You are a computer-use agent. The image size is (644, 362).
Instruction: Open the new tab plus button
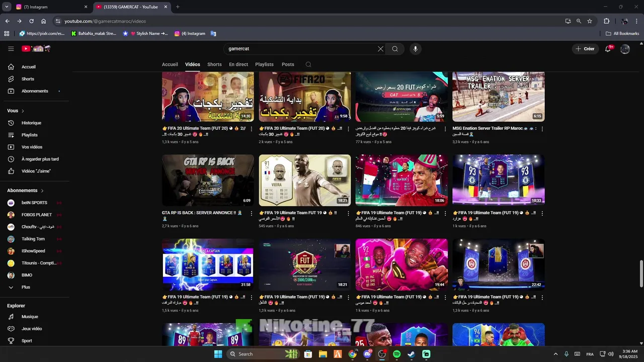[x=178, y=7]
